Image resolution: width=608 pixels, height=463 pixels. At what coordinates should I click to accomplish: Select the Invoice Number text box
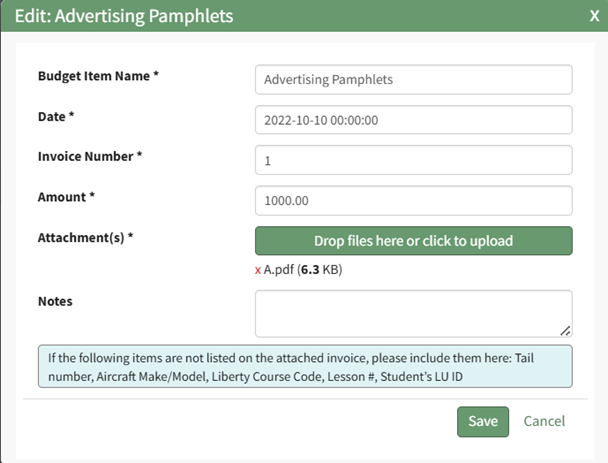click(413, 160)
